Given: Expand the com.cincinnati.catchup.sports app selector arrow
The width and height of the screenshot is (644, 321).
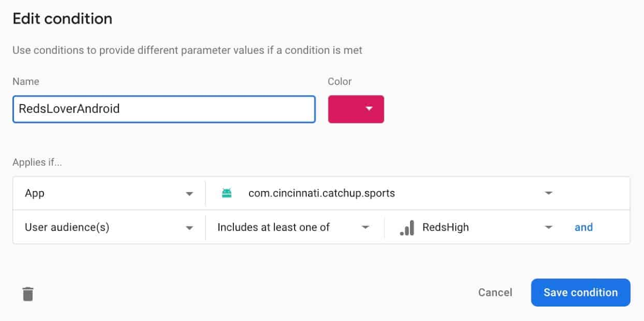Looking at the screenshot, I should pos(548,193).
